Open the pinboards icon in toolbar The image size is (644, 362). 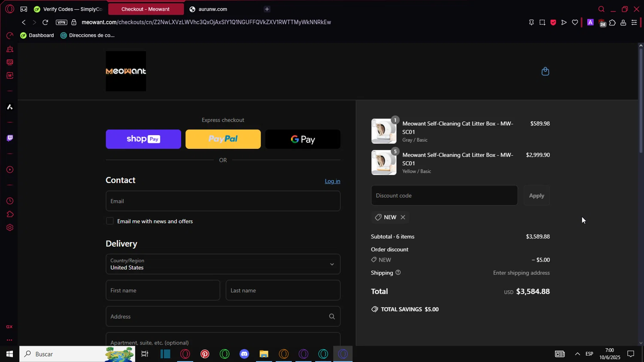tap(532, 22)
